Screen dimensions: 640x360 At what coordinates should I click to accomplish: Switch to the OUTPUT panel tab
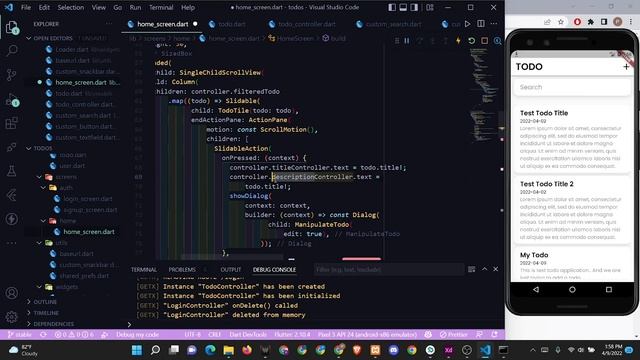click(x=231, y=270)
